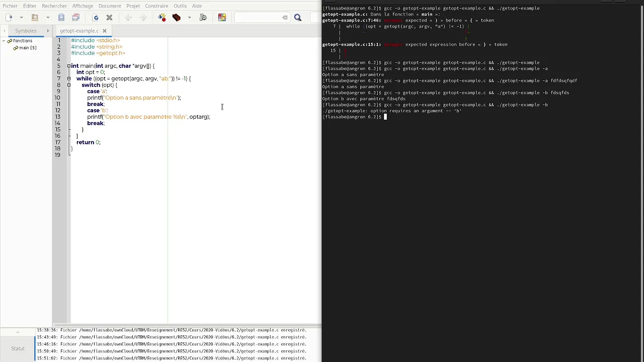This screenshot has width=644, height=362.
Task: Open the Outils menu
Action: [x=180, y=6]
